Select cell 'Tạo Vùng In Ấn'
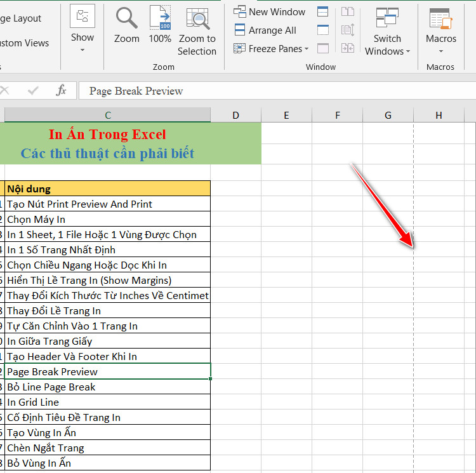Viewport: 476px width, 473px height. pyautogui.click(x=107, y=432)
